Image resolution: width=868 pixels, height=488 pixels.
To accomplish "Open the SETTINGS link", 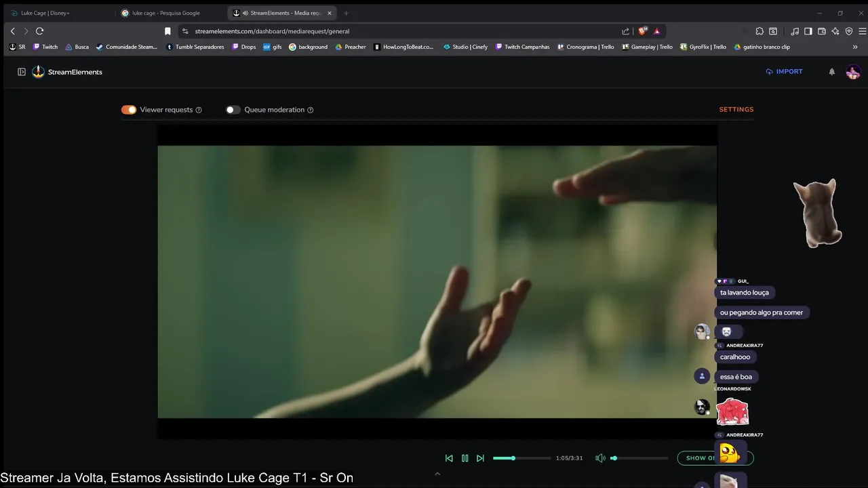I will pyautogui.click(x=736, y=109).
